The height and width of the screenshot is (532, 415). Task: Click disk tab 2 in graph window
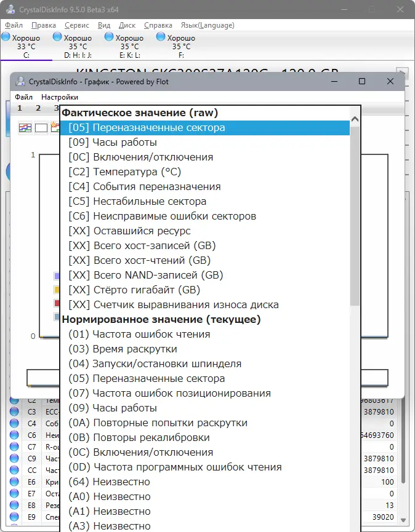[38, 108]
